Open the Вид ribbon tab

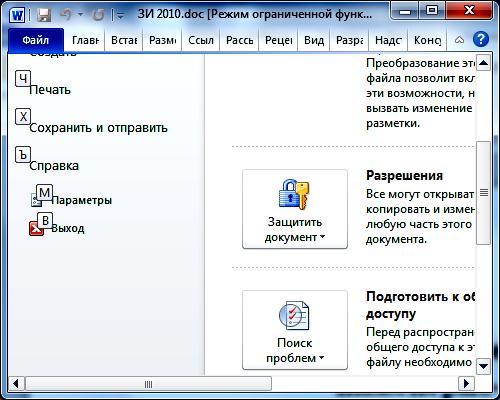(314, 40)
